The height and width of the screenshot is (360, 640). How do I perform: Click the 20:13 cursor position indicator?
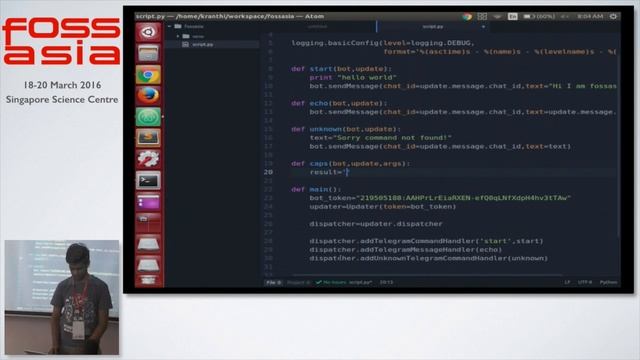click(x=386, y=282)
